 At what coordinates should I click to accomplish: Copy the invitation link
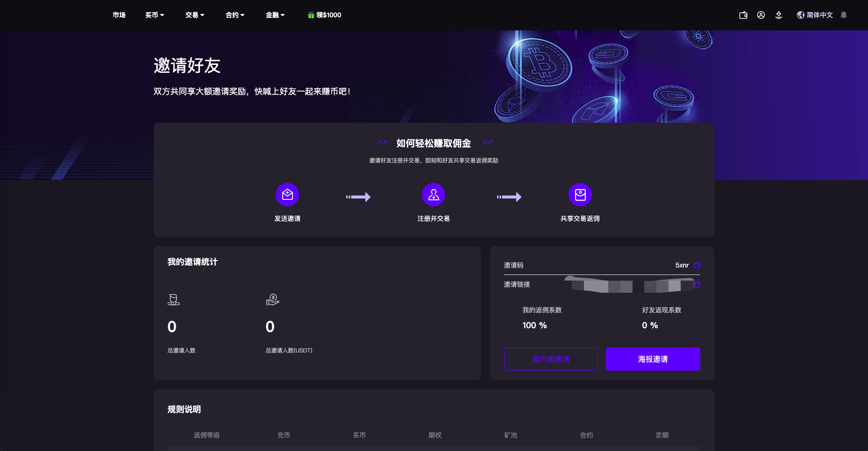pos(697,284)
